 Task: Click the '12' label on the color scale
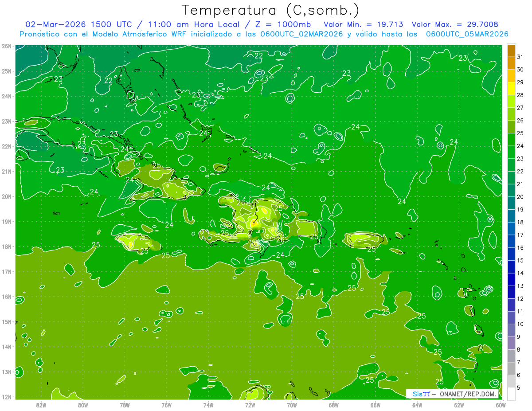[x=520, y=299]
